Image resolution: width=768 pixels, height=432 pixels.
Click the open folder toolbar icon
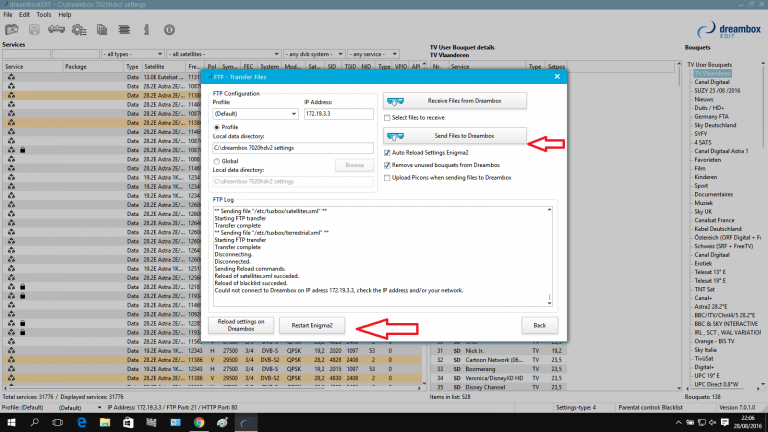tap(13, 30)
